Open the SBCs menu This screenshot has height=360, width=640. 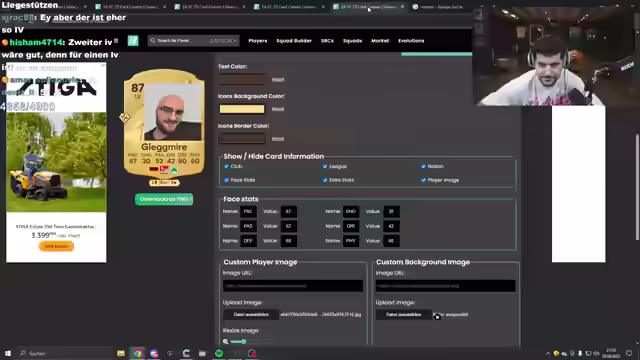(x=327, y=41)
